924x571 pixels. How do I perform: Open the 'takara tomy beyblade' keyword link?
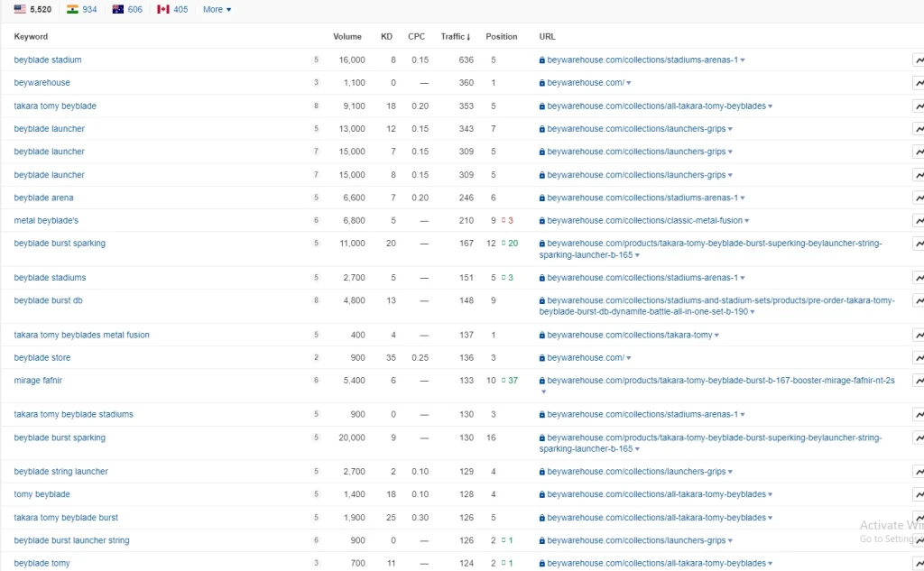pyautogui.click(x=55, y=106)
